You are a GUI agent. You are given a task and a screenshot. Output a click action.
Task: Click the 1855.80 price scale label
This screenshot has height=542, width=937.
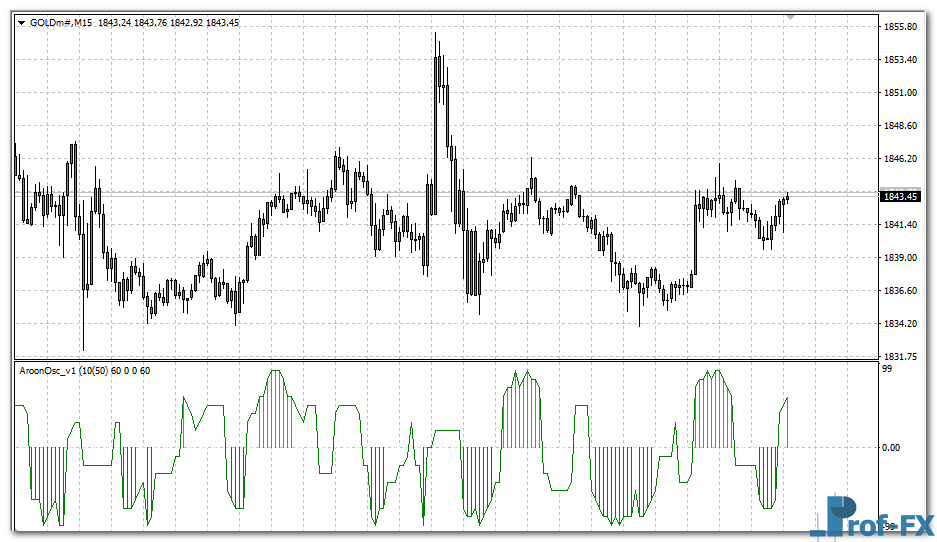pyautogui.click(x=900, y=27)
